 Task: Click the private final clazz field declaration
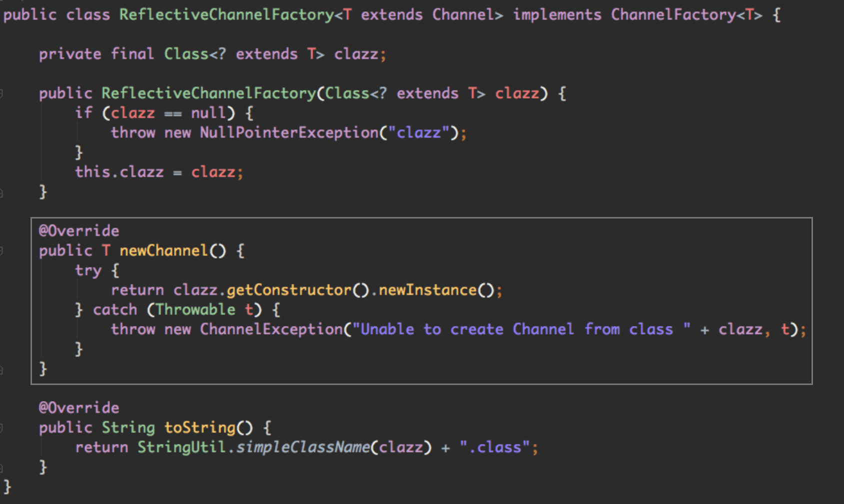tap(213, 54)
